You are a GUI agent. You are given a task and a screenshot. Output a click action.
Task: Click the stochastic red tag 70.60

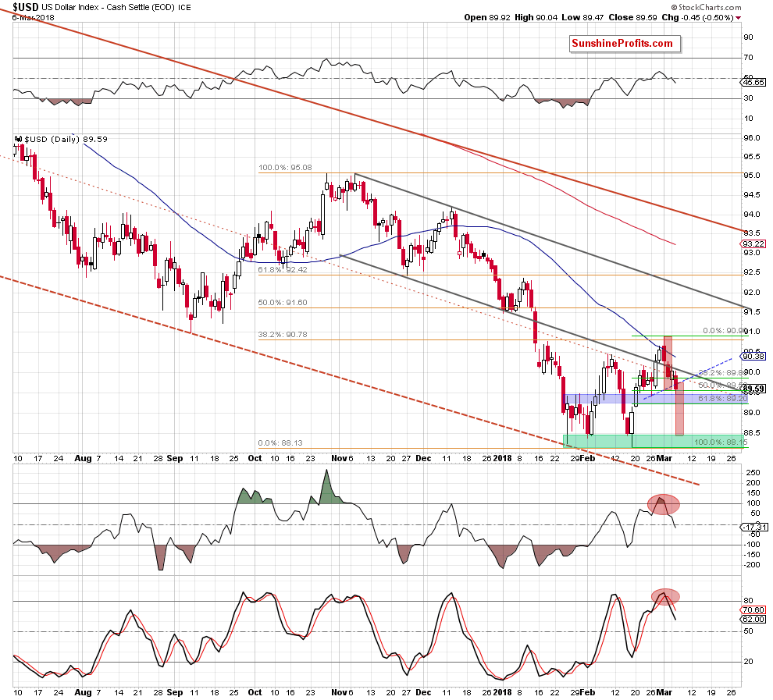[753, 609]
